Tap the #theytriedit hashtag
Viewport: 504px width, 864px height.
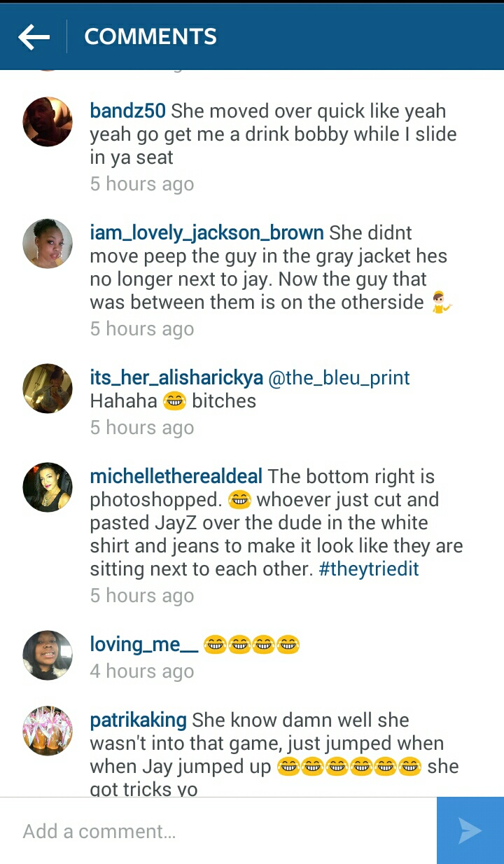(x=368, y=569)
